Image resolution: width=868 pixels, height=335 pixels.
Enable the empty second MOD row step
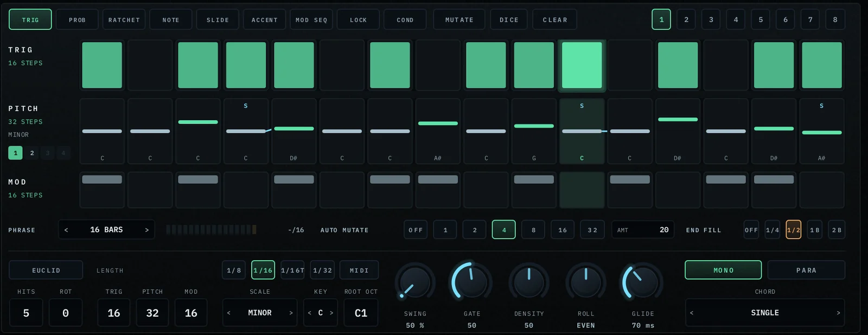(x=150, y=190)
